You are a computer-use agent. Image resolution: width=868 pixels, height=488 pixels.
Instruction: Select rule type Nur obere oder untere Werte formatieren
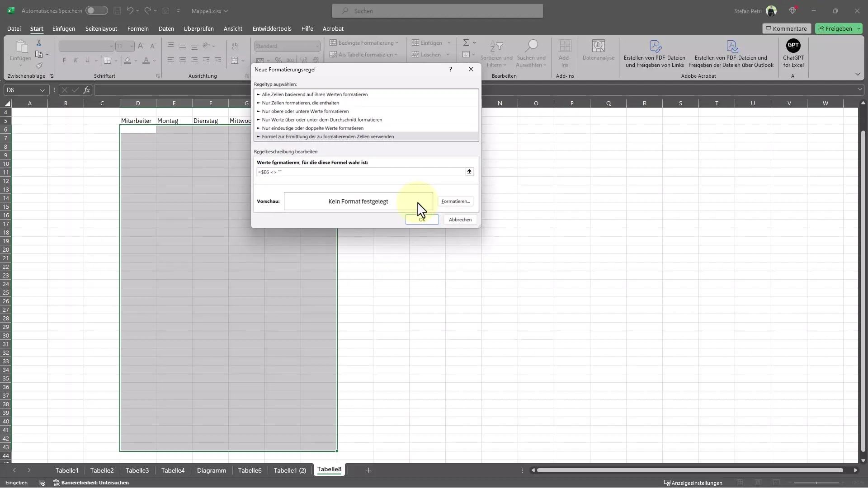(366, 111)
